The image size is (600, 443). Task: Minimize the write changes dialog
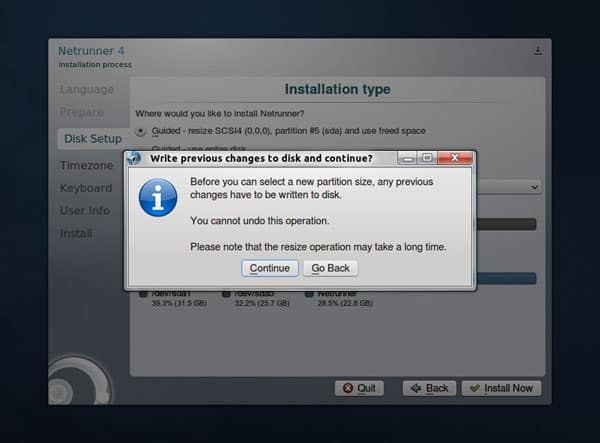pos(408,158)
